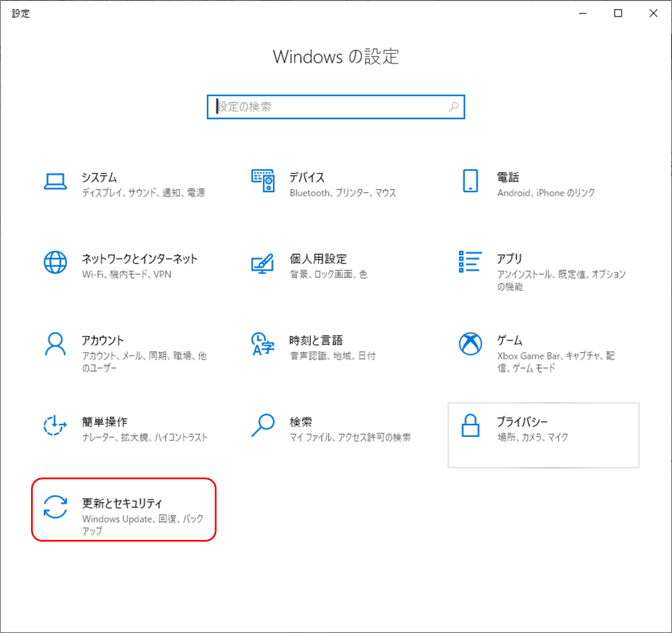
Task: Open the 電話 phone icon
Action: point(470,181)
